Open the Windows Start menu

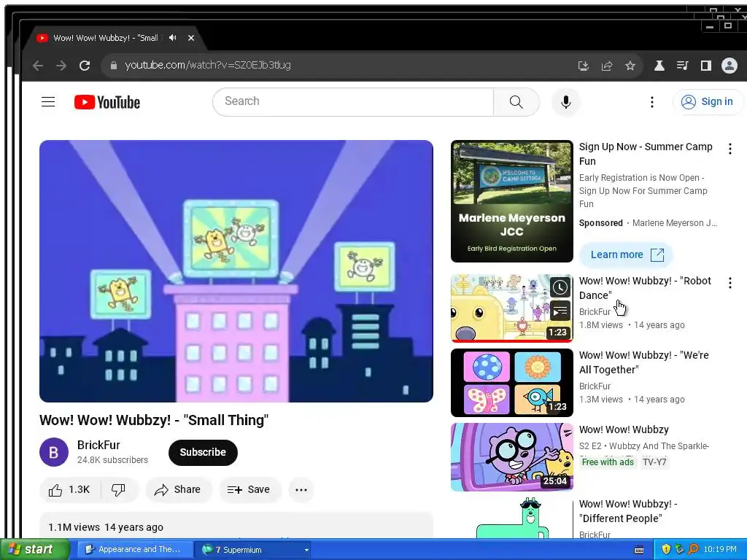click(x=34, y=549)
